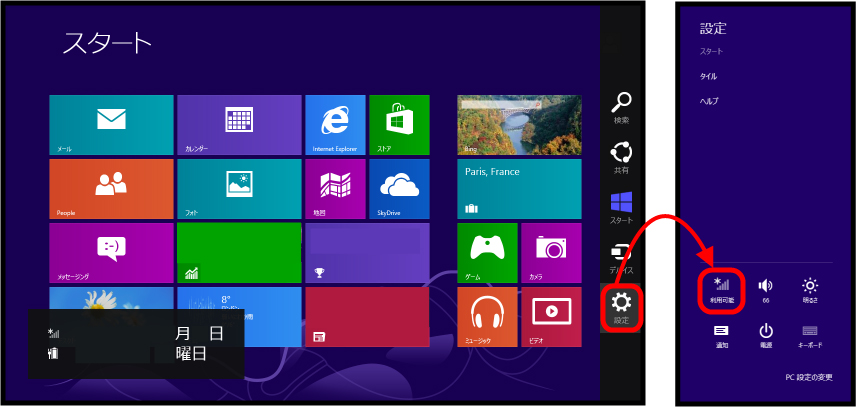The width and height of the screenshot is (856, 407).
Task: Open the Share (共有) charm
Action: click(621, 156)
